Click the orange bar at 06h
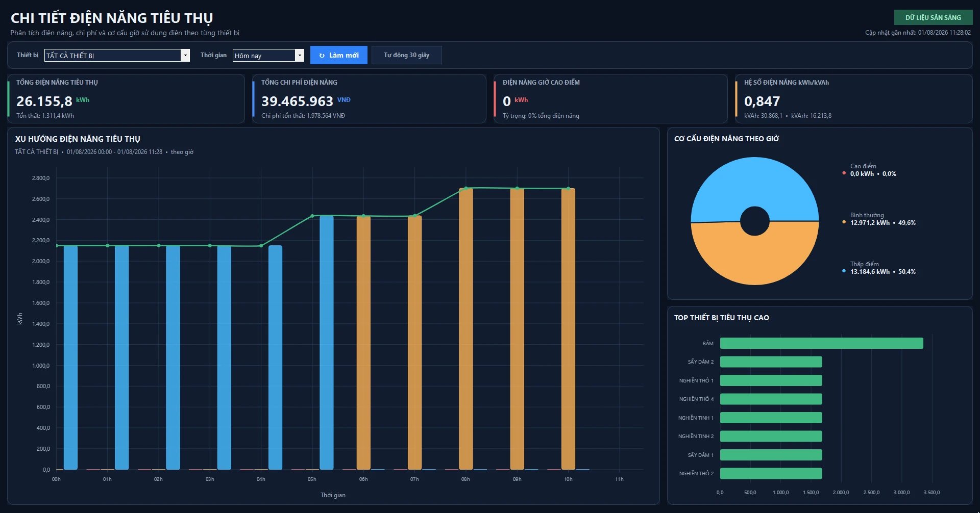Image resolution: width=980 pixels, height=513 pixels. (x=363, y=343)
